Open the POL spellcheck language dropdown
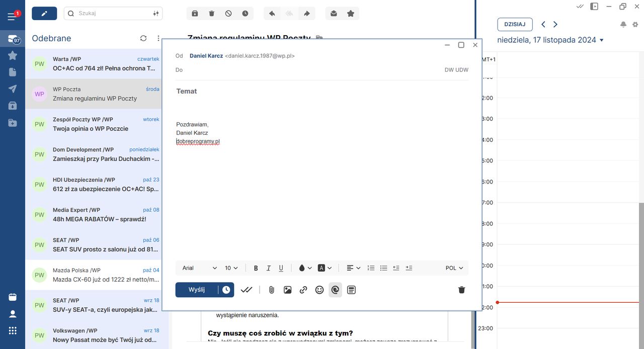 coord(454,268)
